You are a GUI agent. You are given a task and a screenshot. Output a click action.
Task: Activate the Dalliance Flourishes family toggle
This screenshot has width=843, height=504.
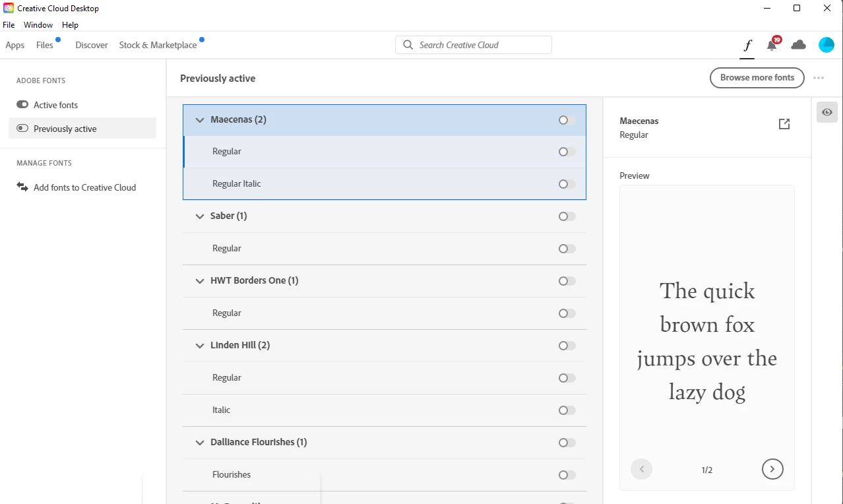tap(567, 443)
